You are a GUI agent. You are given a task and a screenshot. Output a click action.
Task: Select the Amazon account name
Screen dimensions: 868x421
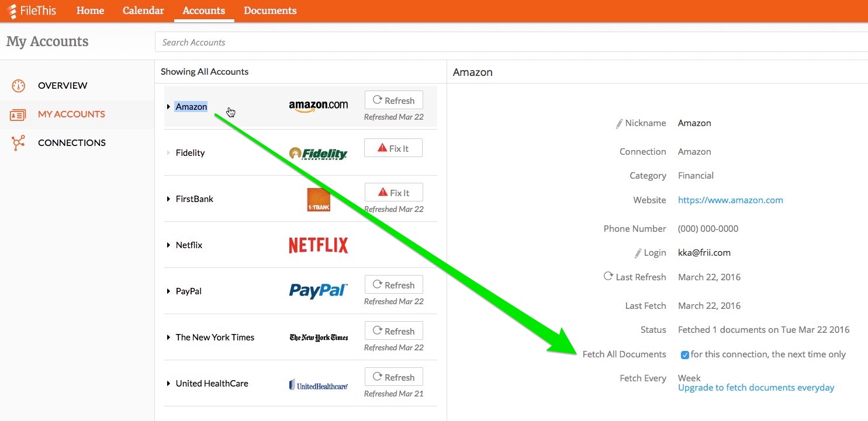click(x=191, y=107)
